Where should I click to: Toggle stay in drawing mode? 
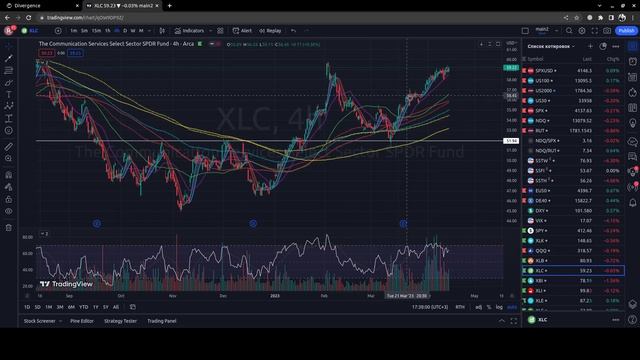[9, 187]
